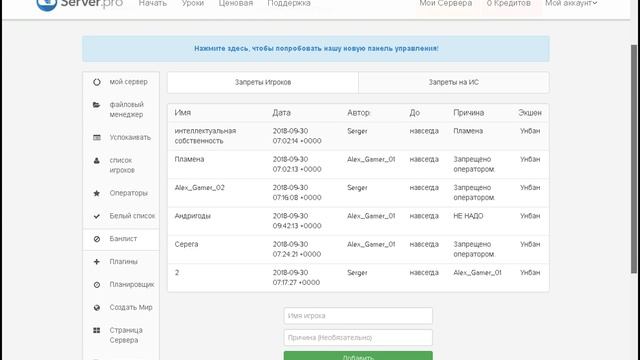This screenshot has width=640, height=360.
Task: Click the Alex_Gamer_01 reason in last row
Action: click(x=477, y=273)
